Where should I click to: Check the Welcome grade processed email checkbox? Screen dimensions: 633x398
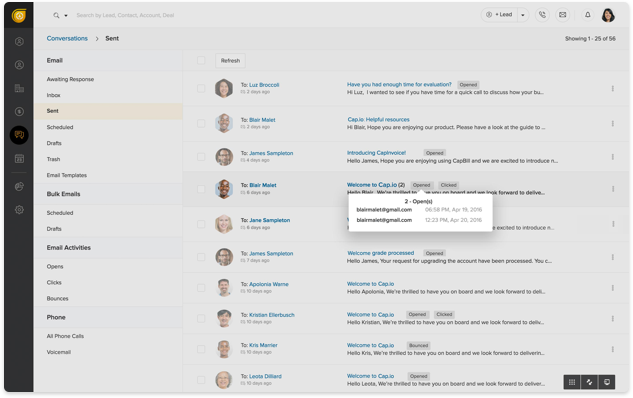[201, 257]
